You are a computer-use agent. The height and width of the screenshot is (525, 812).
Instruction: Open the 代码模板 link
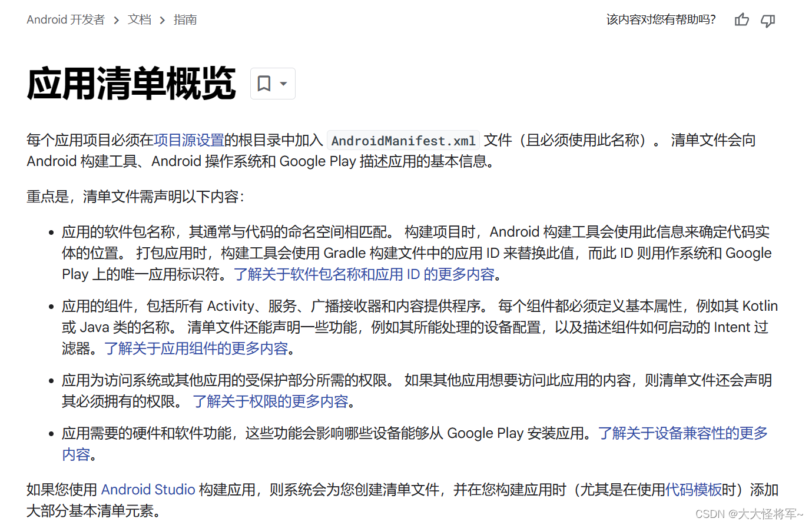coord(694,490)
